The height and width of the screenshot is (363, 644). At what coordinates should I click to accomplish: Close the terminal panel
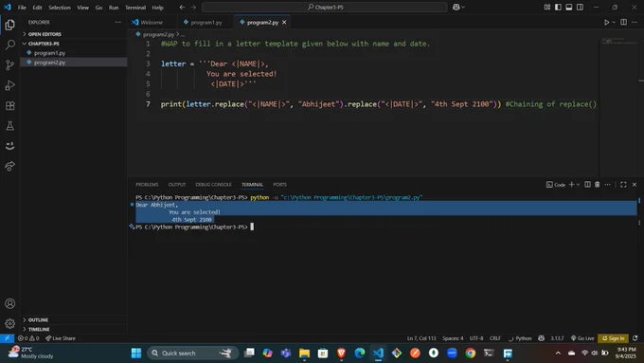coord(635,185)
